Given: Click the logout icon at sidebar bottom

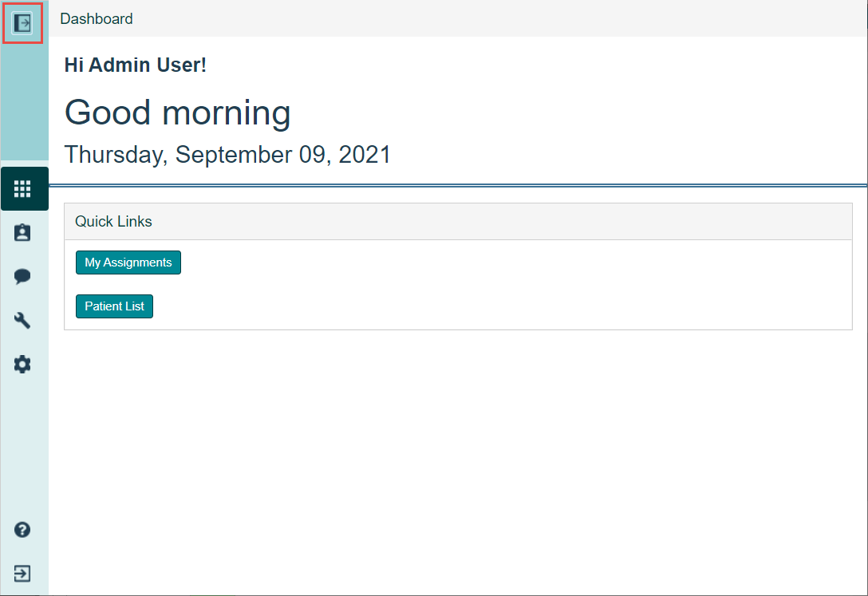Looking at the screenshot, I should 23,573.
